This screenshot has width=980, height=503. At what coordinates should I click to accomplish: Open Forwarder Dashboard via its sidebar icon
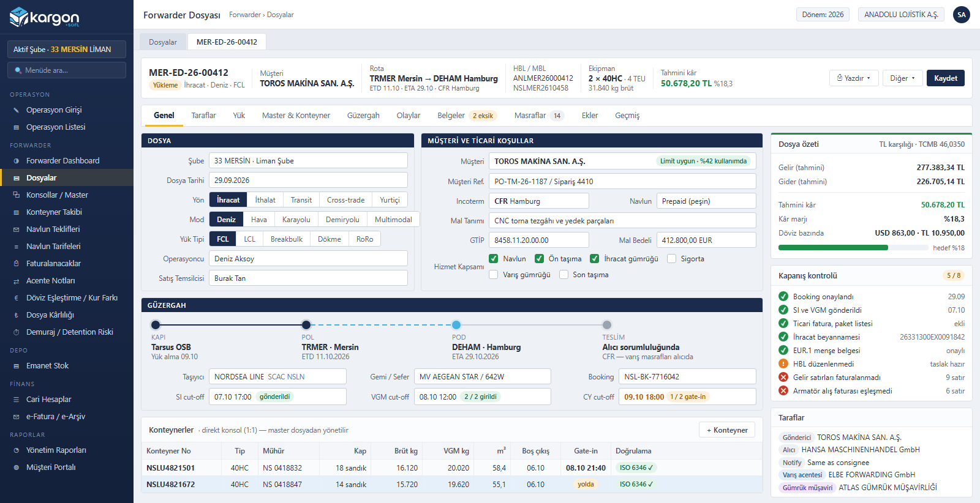tap(17, 161)
